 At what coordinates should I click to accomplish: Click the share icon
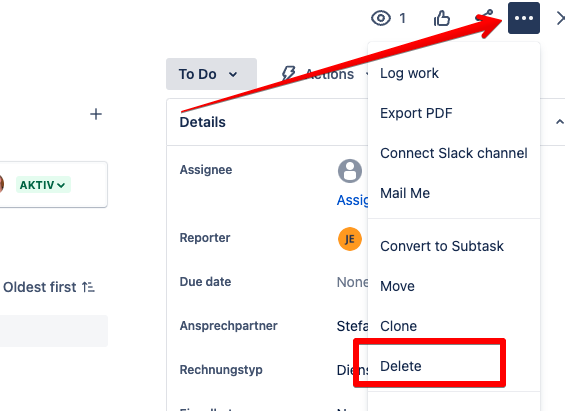point(484,17)
